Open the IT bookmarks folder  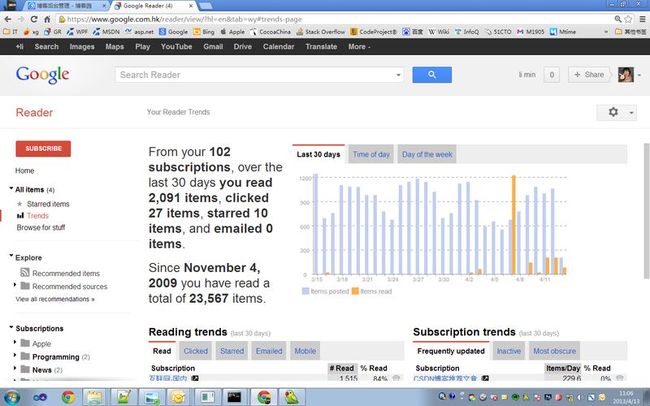pyautogui.click(x=10, y=32)
